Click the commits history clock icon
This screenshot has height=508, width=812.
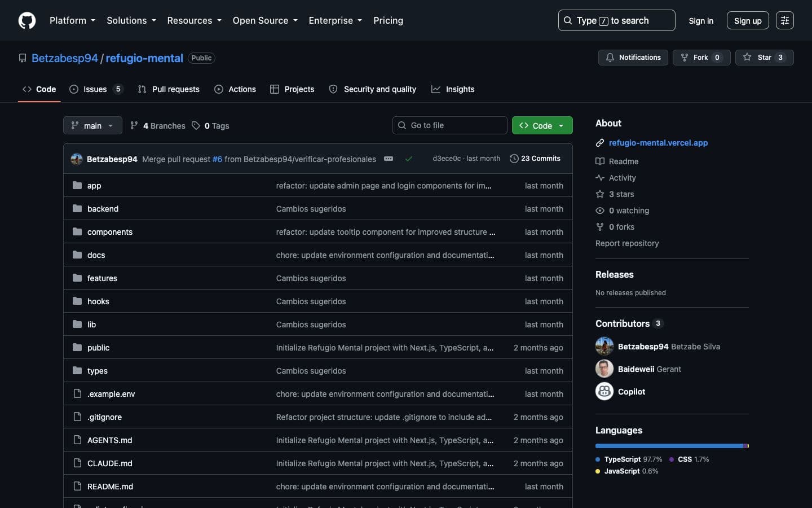[514, 159]
